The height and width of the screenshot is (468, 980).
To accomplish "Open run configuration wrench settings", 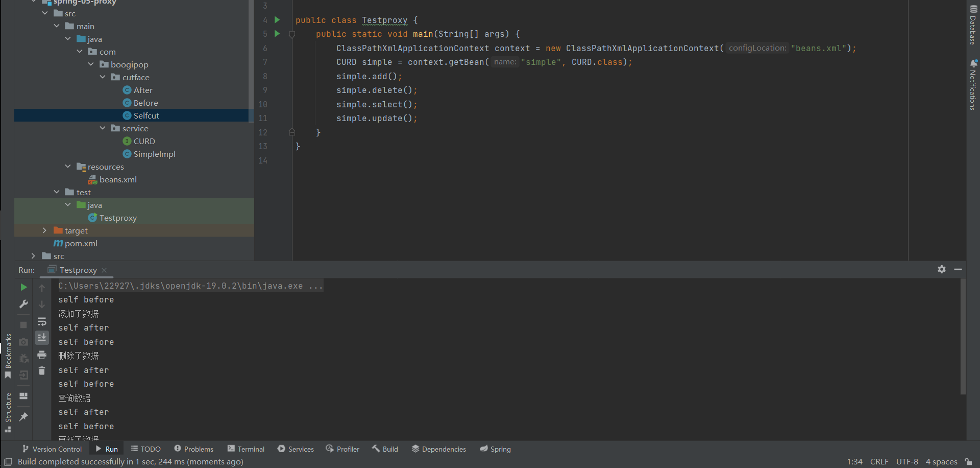I will [23, 304].
